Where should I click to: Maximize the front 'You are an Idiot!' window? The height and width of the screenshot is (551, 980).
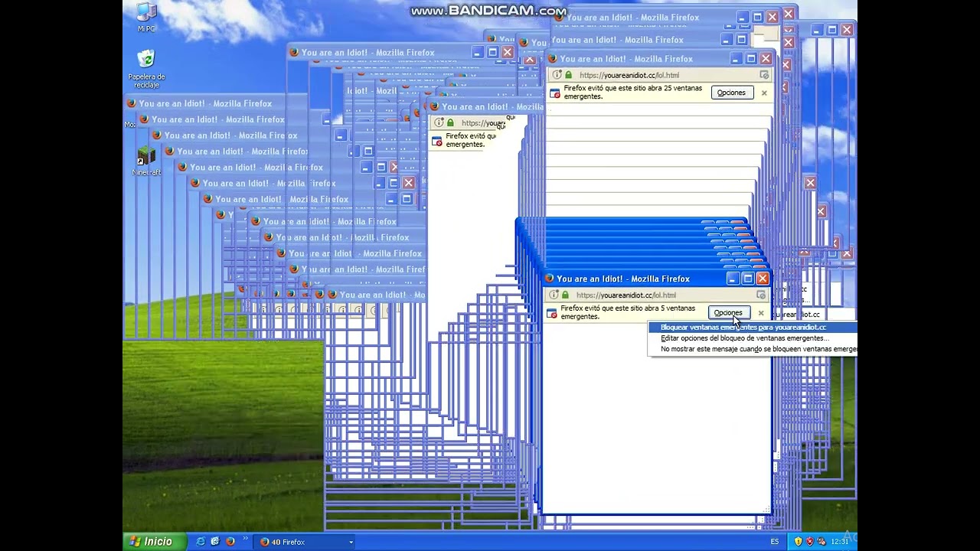point(748,279)
